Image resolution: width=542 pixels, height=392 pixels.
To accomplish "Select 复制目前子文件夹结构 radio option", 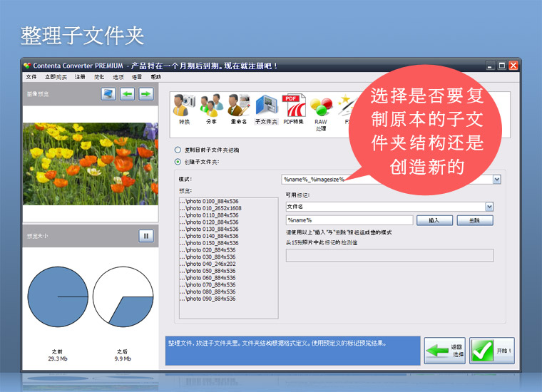I will (x=178, y=150).
